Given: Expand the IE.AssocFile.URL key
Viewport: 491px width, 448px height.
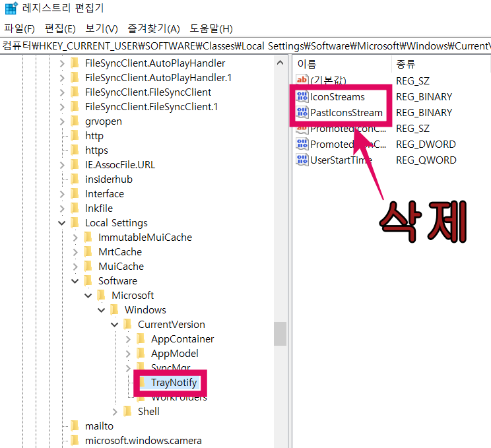Looking at the screenshot, I should (62, 165).
